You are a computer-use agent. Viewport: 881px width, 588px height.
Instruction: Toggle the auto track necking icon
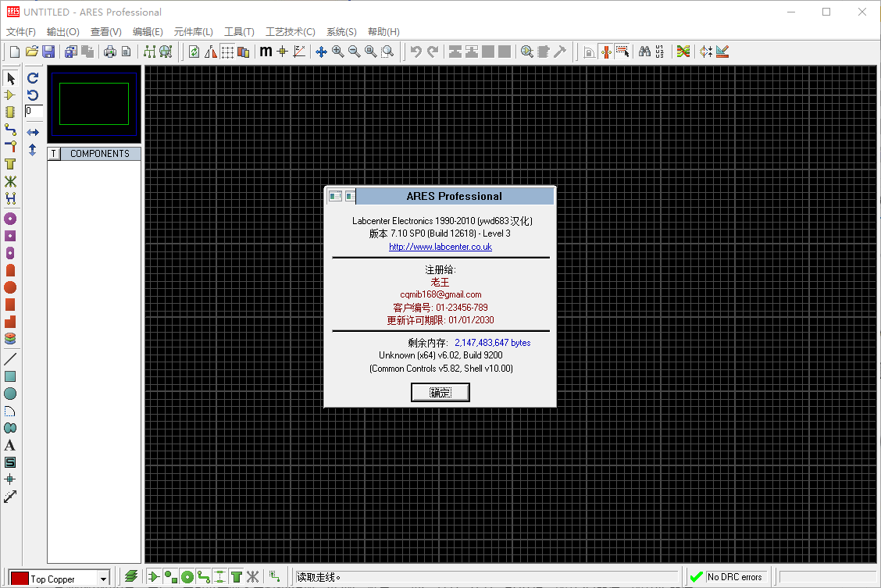click(606, 52)
